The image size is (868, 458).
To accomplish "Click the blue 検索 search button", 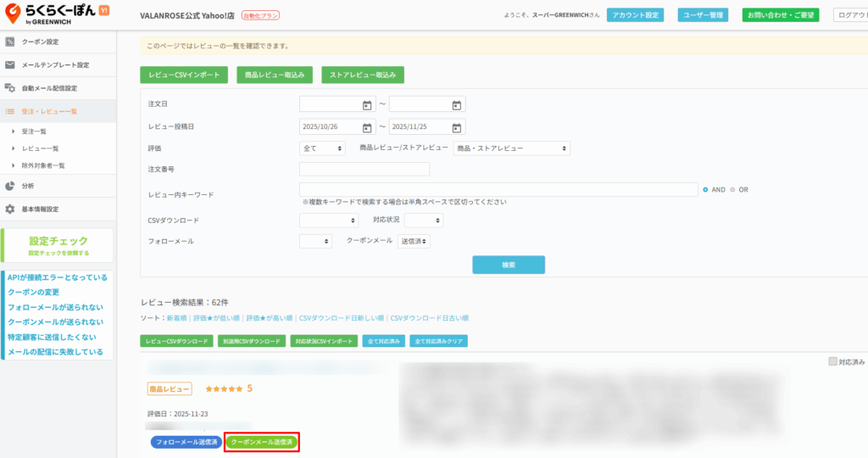I will (508, 265).
